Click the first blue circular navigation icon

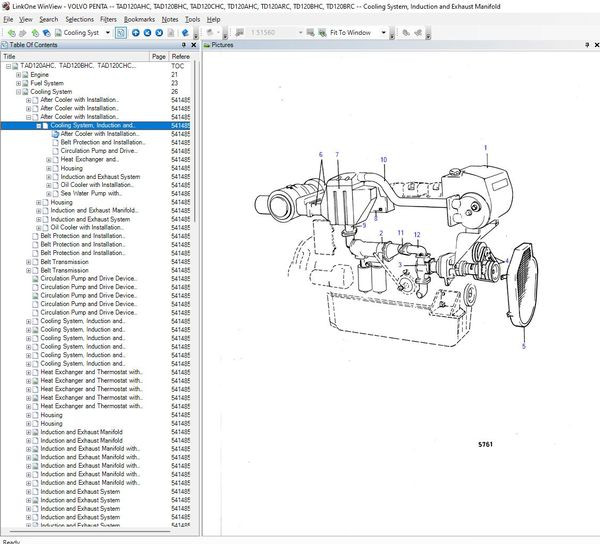(x=136, y=32)
